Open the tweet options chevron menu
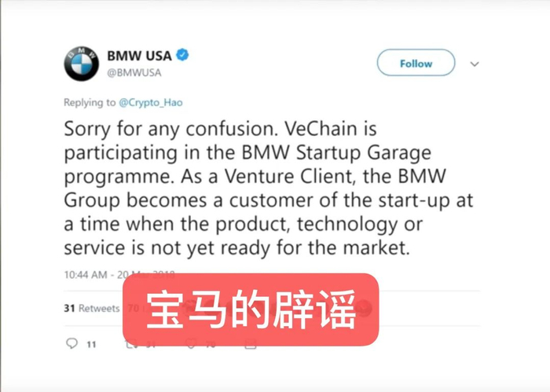The height and width of the screenshot is (392, 550). click(x=475, y=64)
